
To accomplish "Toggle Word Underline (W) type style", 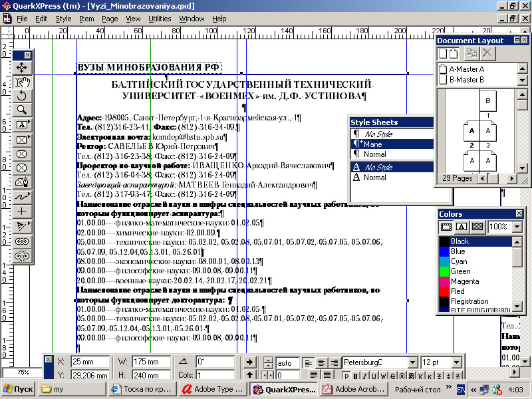I will pos(384,376).
